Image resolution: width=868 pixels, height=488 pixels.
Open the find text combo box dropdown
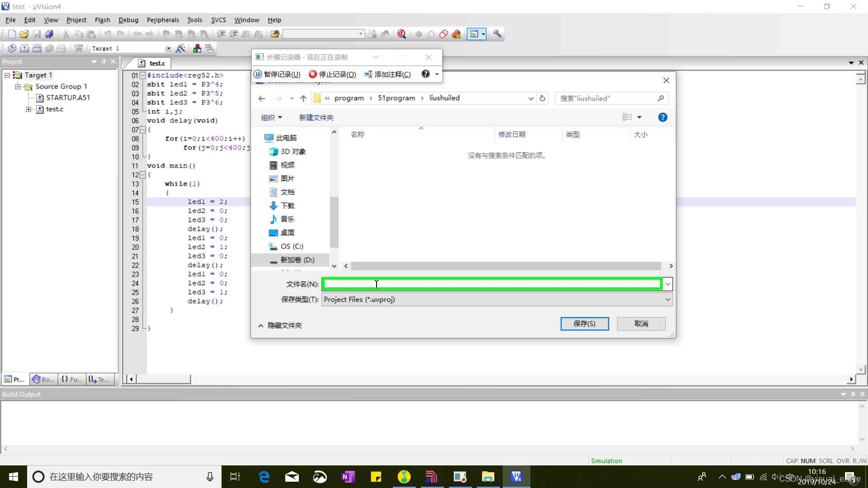coord(361,34)
